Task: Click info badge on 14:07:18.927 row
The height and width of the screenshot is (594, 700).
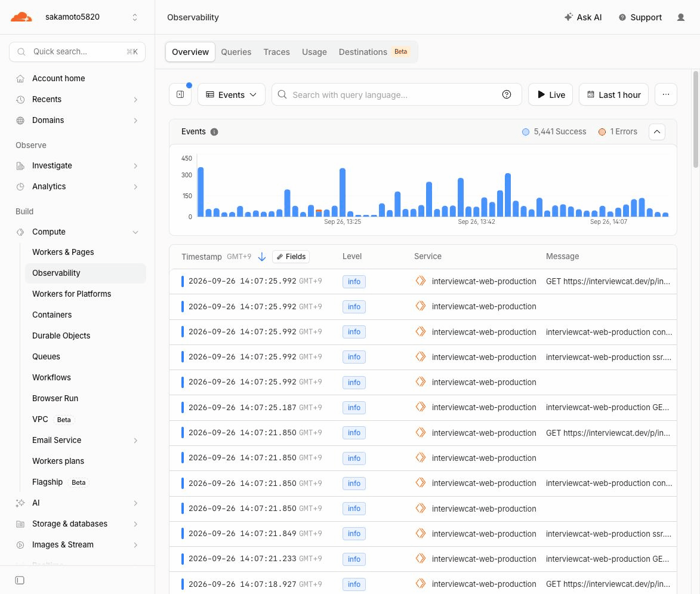Action: pyautogui.click(x=354, y=584)
